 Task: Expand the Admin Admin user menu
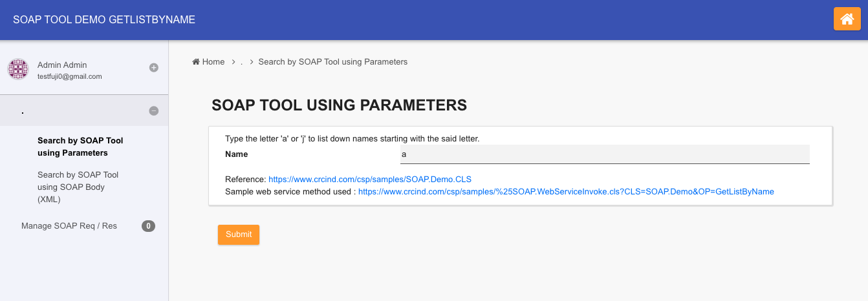(x=154, y=67)
